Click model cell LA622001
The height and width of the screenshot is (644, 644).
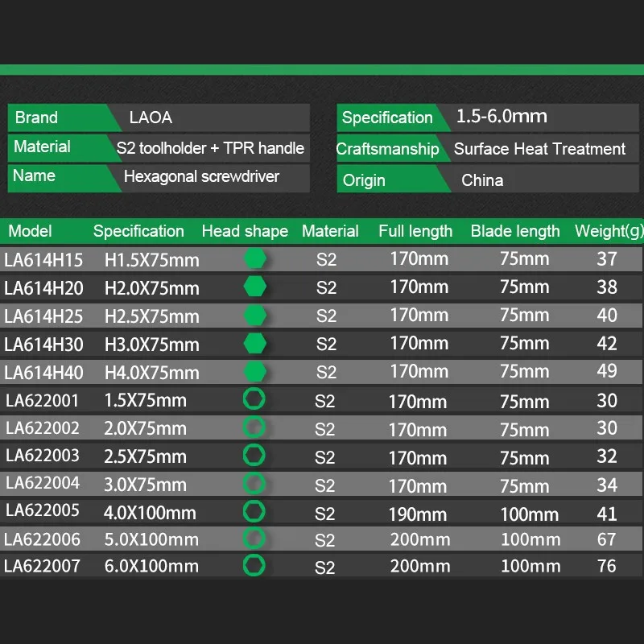42,400
